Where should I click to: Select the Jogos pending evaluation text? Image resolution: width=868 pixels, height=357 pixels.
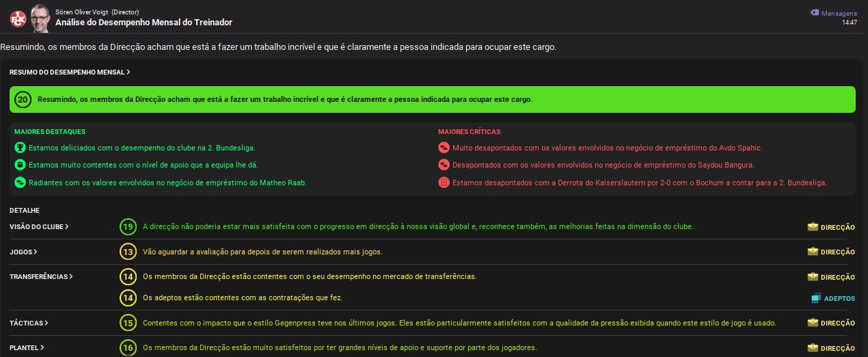pos(262,252)
